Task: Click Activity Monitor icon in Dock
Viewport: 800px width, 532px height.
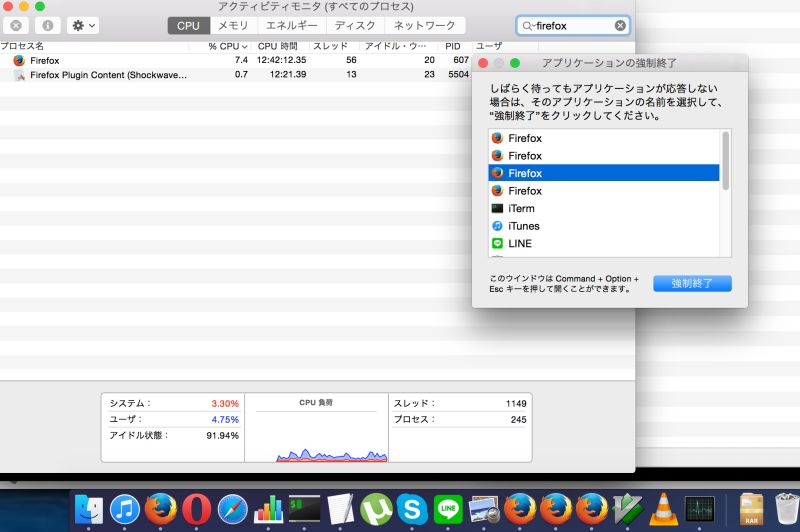Action: pyautogui.click(x=699, y=509)
